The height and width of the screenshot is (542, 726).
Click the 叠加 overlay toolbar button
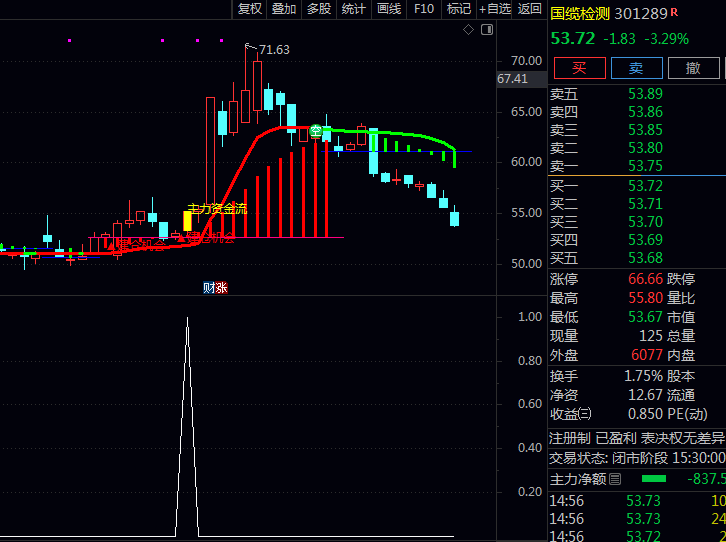(284, 9)
